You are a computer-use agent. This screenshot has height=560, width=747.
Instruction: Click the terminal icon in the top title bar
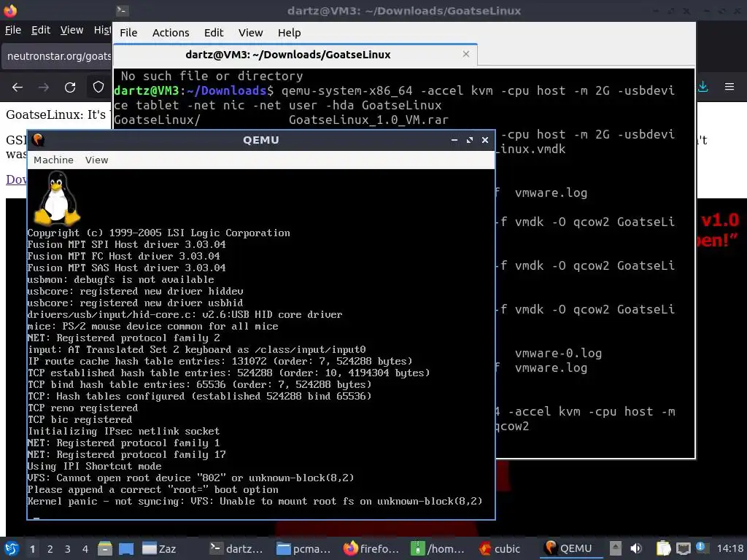(122, 10)
